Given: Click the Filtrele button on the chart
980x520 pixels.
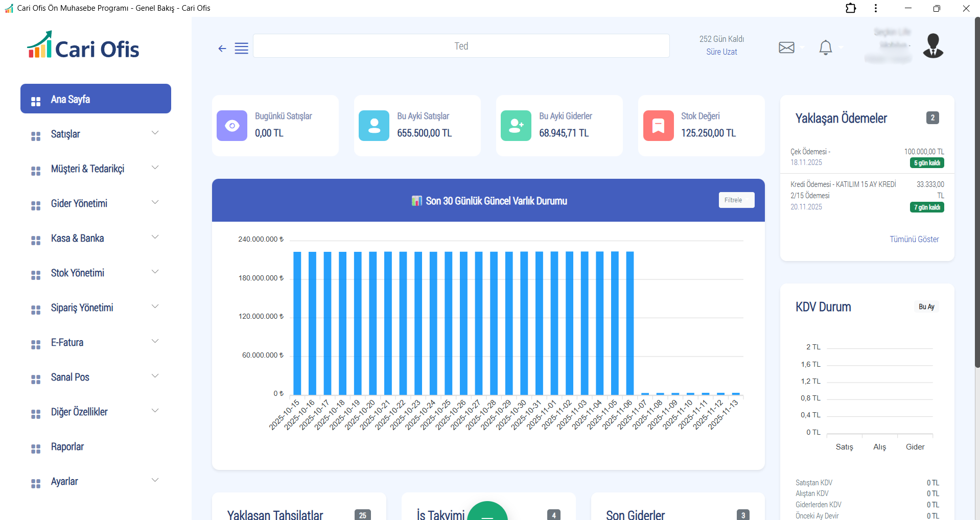Looking at the screenshot, I should pyautogui.click(x=736, y=200).
